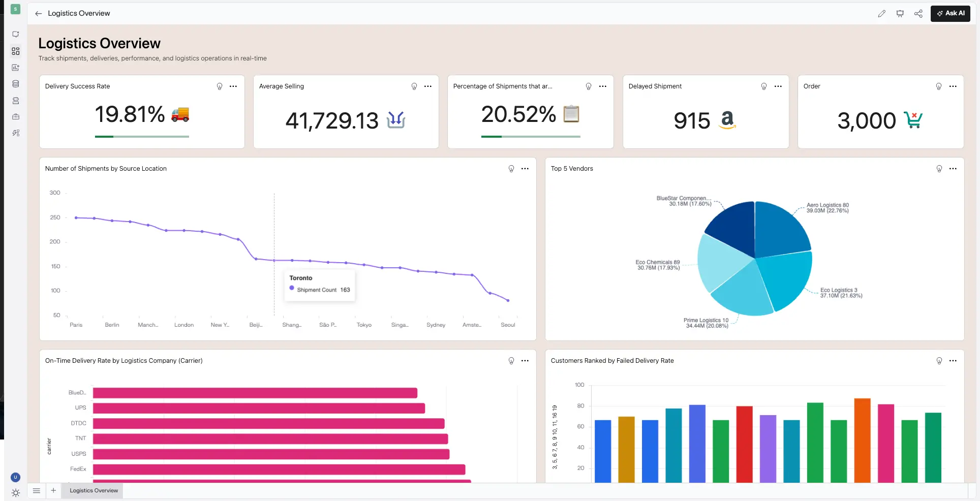980x501 pixels.
Task: Open the share icon in header
Action: coord(918,14)
